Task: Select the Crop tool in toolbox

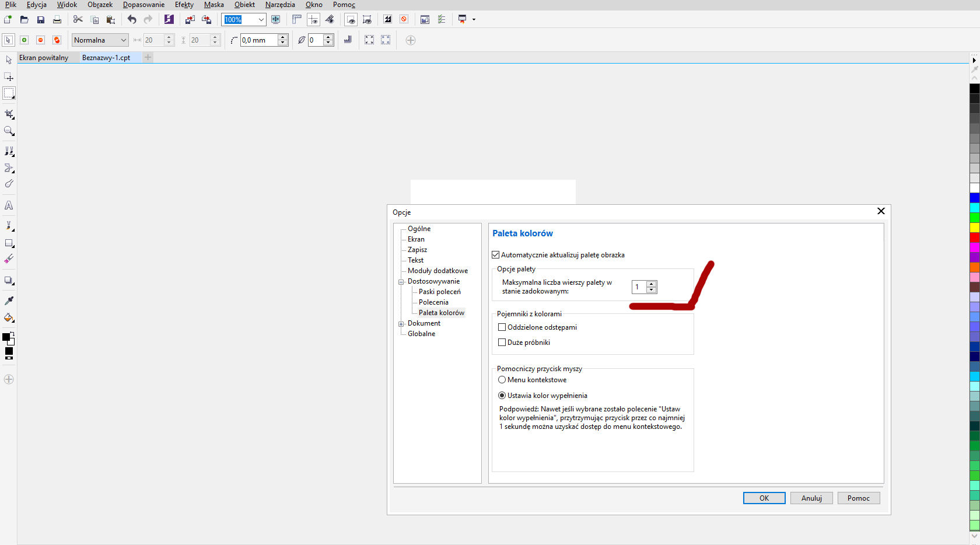Action: click(x=9, y=114)
